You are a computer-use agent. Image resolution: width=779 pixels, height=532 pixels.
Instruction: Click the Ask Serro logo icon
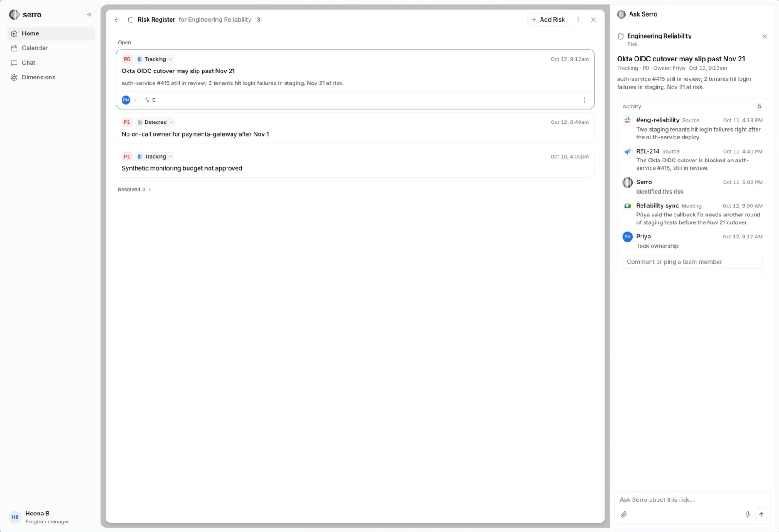point(621,14)
